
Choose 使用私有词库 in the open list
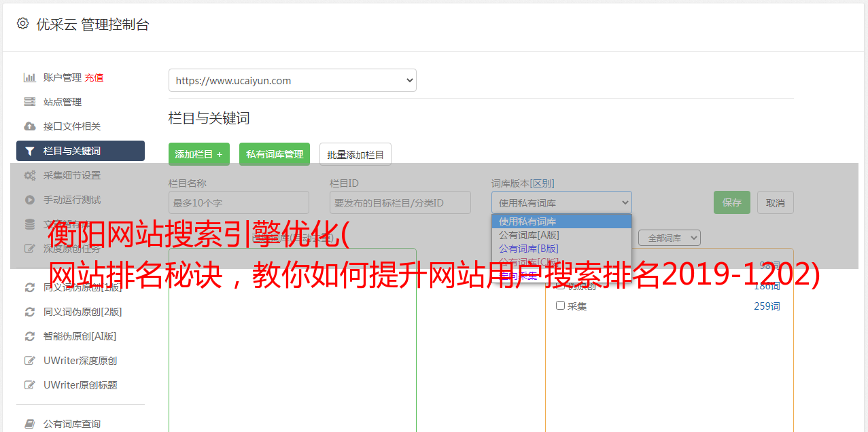pyautogui.click(x=561, y=221)
